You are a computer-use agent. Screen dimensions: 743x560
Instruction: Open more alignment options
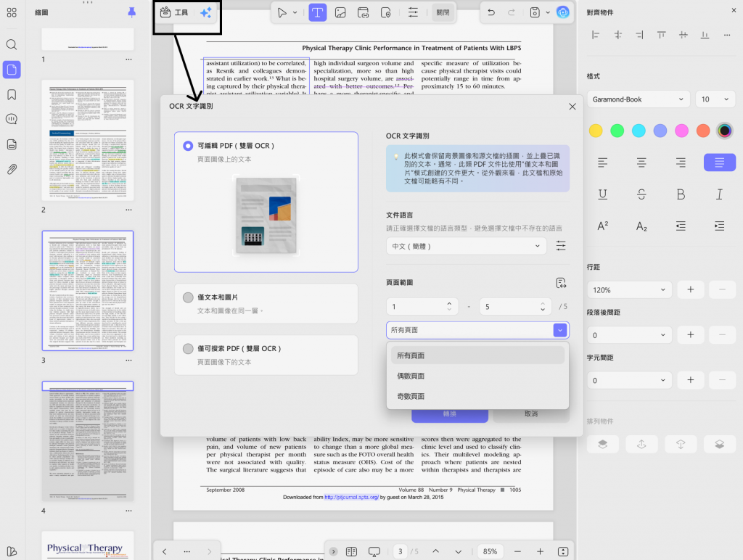[727, 35]
